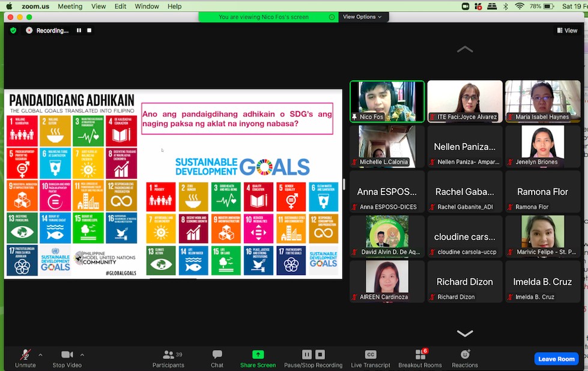588x371 pixels.
Task: Toggle the Stop Video camera icon
Action: (x=67, y=355)
